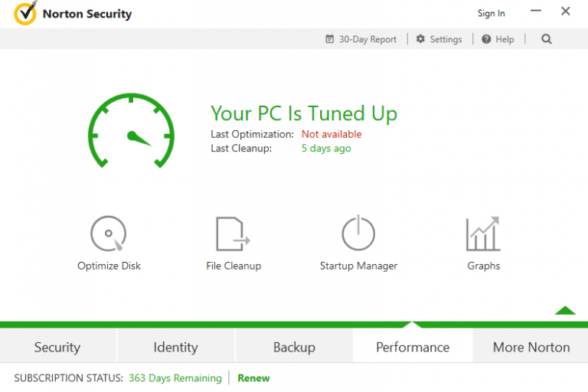Click the Optimize Disk icon
Viewport: 588px width, 392px height.
(109, 234)
